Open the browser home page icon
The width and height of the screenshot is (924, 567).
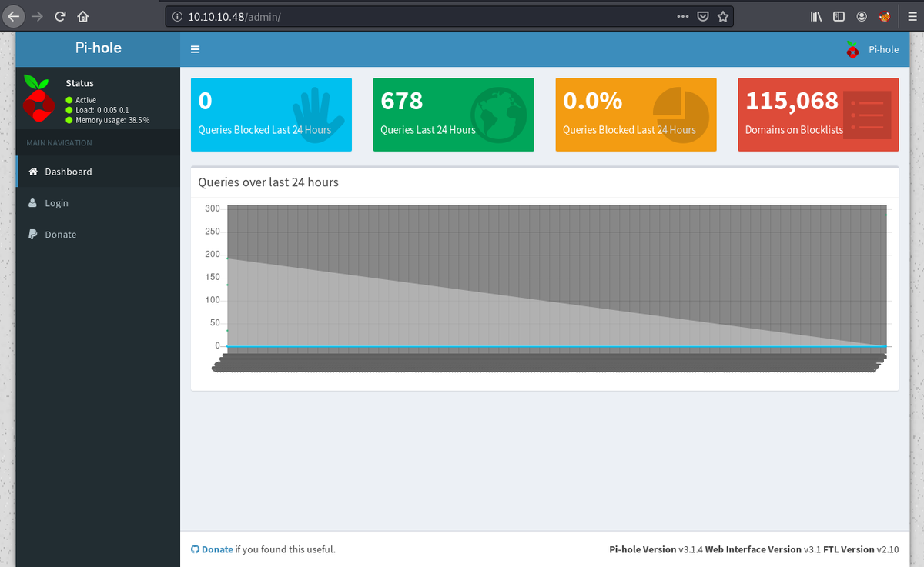coord(83,15)
